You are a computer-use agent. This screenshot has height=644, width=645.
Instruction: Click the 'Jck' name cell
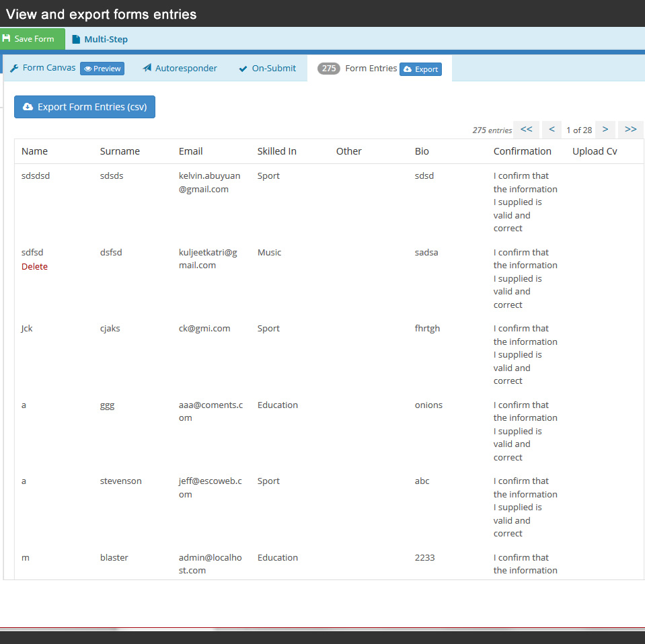(x=27, y=329)
